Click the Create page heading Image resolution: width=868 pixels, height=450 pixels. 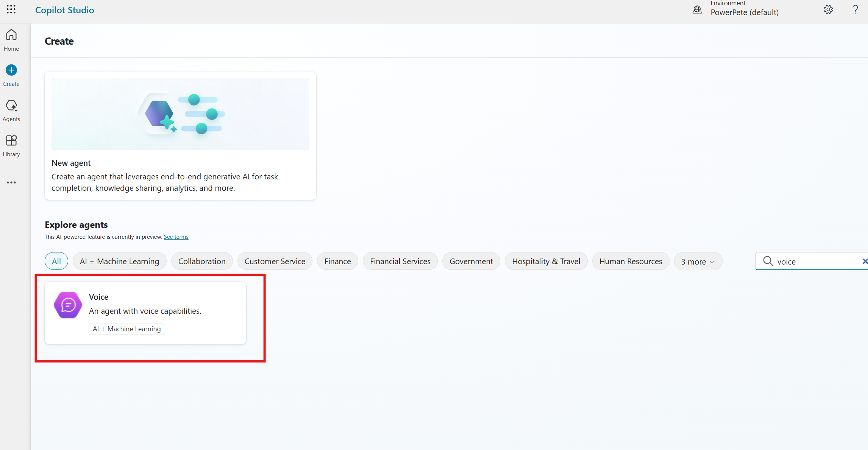(x=59, y=41)
